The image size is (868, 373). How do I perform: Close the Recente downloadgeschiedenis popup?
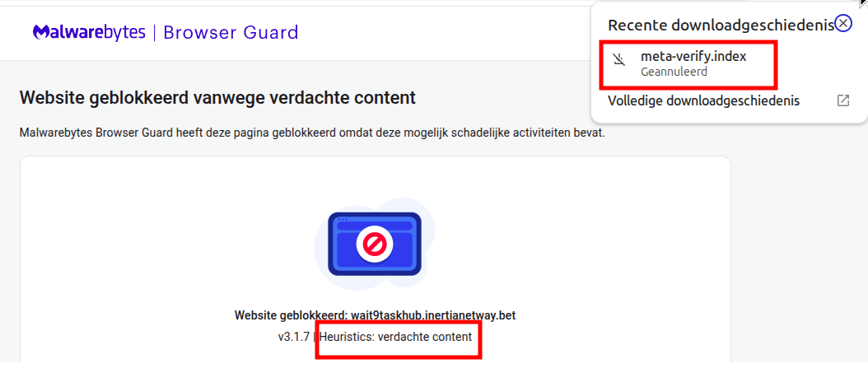coord(843,24)
